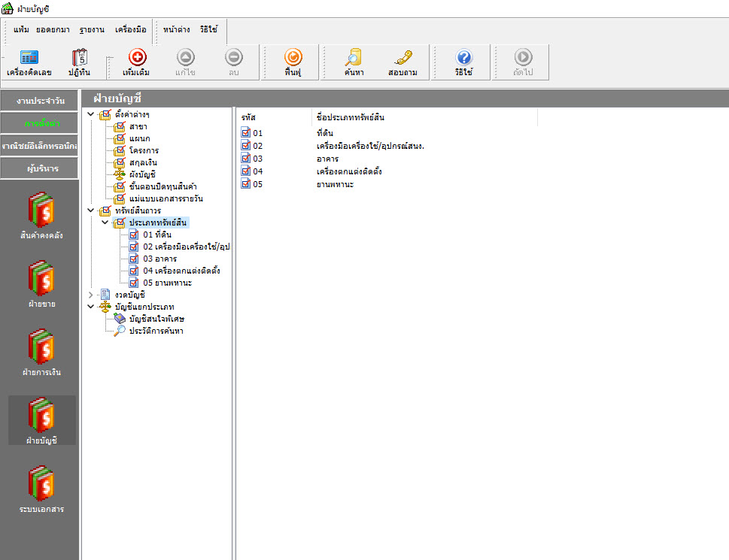Viewport: 729px width, 560px height.
Task: Select the งวดบัญชี tree label
Action: click(x=129, y=295)
